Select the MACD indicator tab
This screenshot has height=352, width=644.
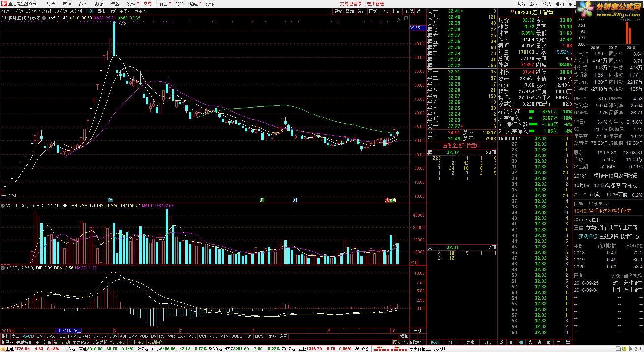tap(28, 336)
